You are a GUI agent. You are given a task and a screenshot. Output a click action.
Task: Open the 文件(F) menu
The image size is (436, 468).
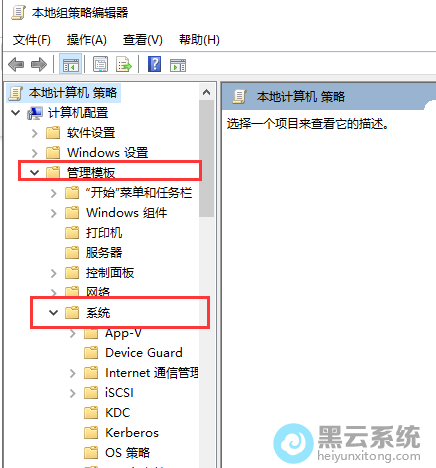(x=32, y=40)
